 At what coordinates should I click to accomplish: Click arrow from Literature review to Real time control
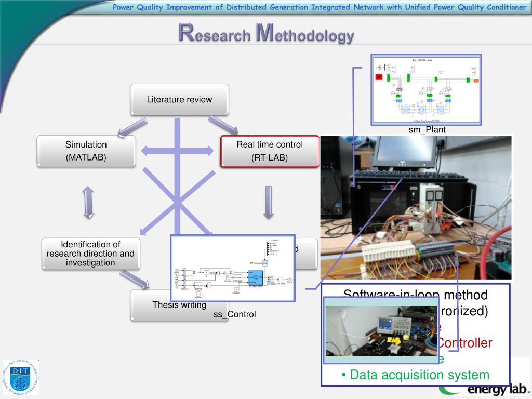(223, 125)
